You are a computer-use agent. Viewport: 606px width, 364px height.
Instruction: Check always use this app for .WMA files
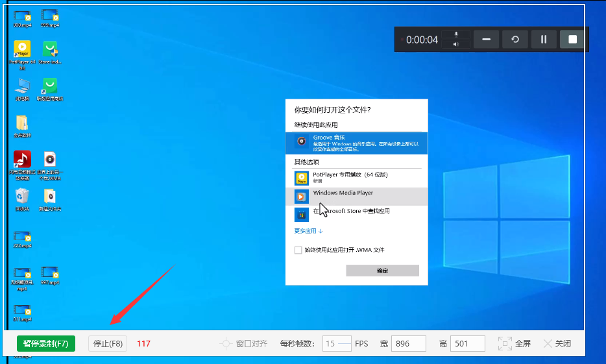298,250
